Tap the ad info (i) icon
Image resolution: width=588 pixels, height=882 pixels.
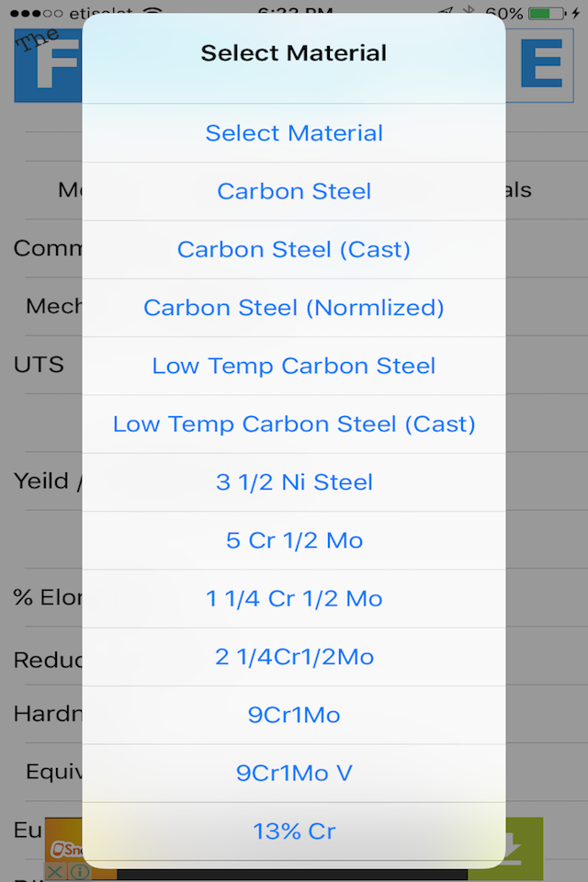pyautogui.click(x=81, y=870)
